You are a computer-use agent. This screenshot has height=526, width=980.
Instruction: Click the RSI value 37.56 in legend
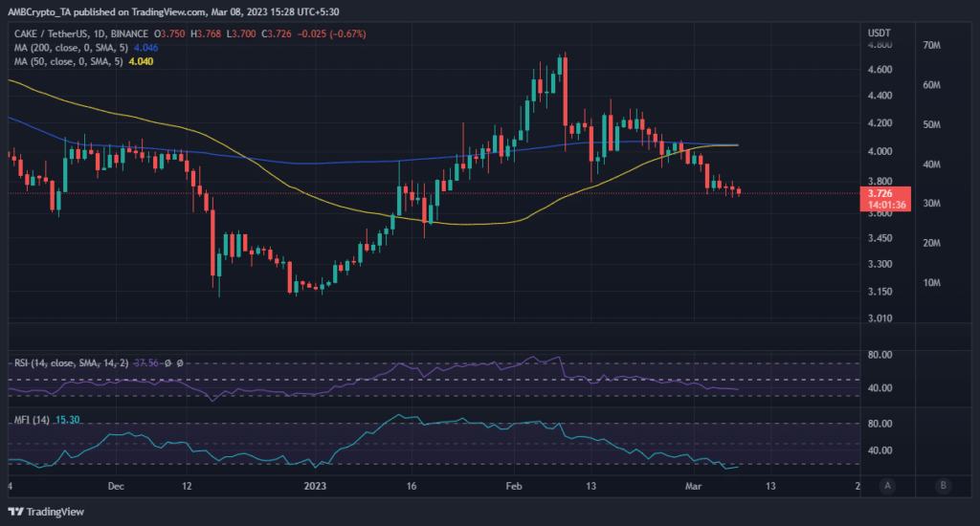pos(147,363)
